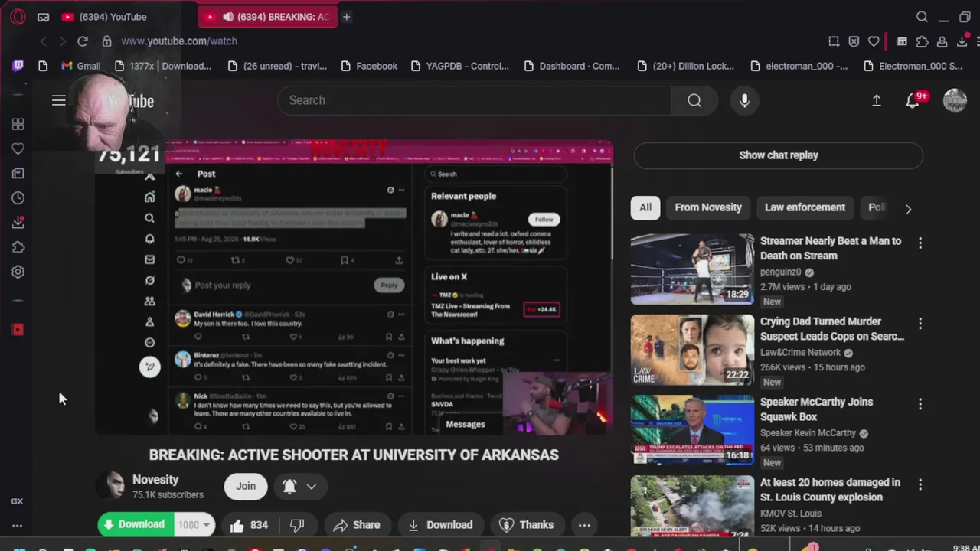Open the sidebar speed dial grid icon
The width and height of the screenshot is (980, 551).
(18, 124)
